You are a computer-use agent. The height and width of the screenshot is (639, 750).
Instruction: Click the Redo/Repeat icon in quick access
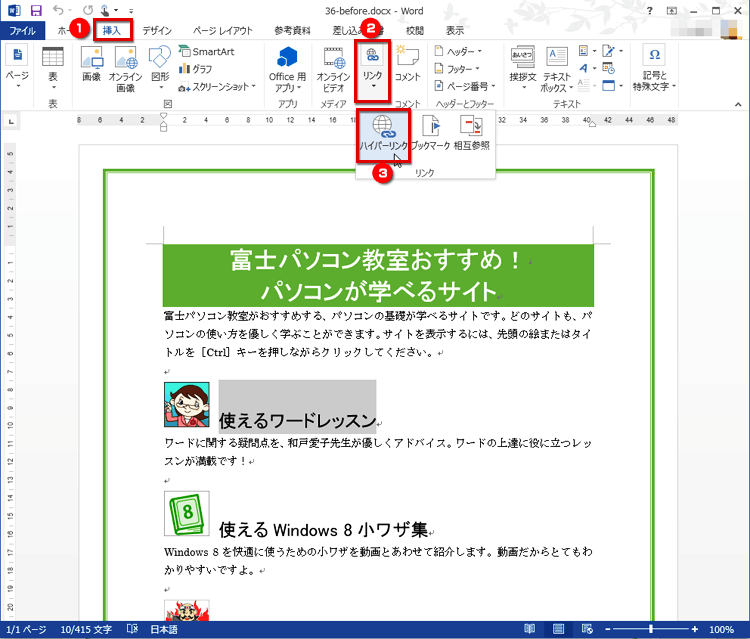[x=88, y=10]
